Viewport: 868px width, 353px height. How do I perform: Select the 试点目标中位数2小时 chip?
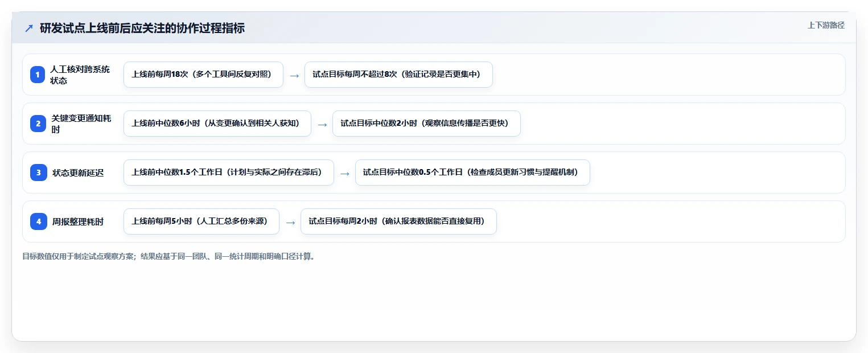426,124
